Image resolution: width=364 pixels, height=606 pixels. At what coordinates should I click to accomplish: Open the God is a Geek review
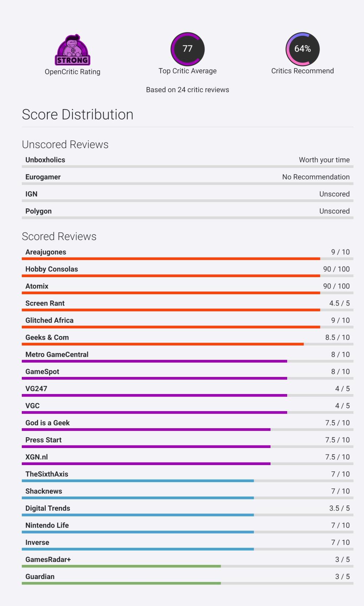point(47,423)
